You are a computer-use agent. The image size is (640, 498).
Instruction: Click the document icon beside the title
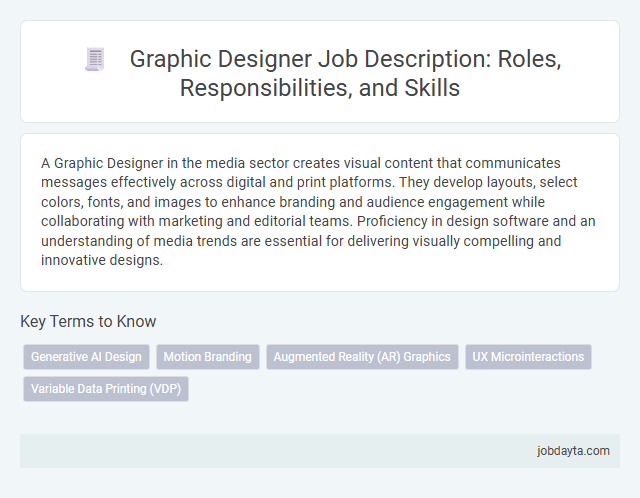[95, 59]
